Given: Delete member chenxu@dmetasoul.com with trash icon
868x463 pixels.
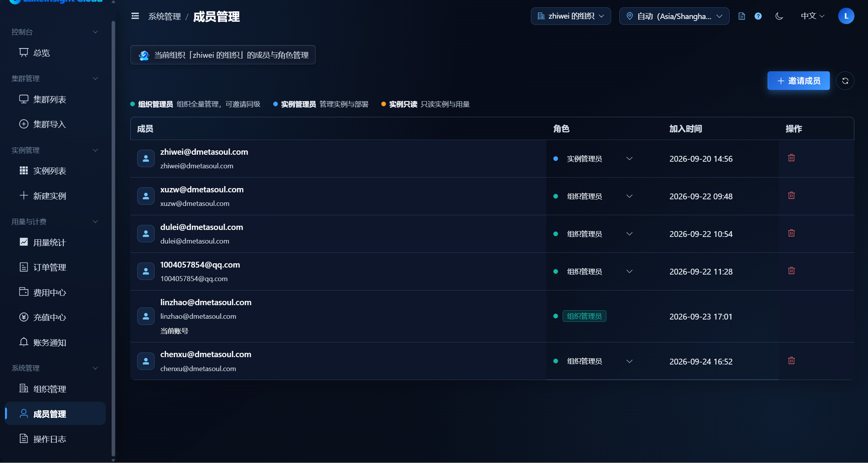Looking at the screenshot, I should click(791, 361).
